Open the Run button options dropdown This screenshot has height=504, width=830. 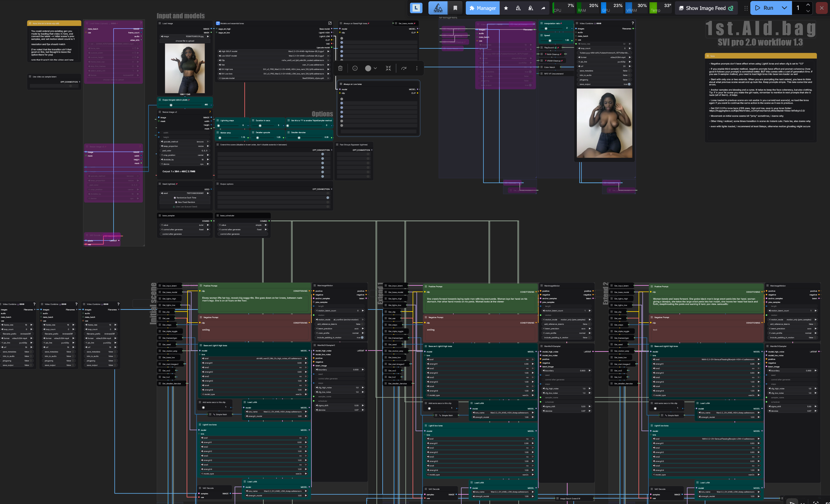point(784,8)
